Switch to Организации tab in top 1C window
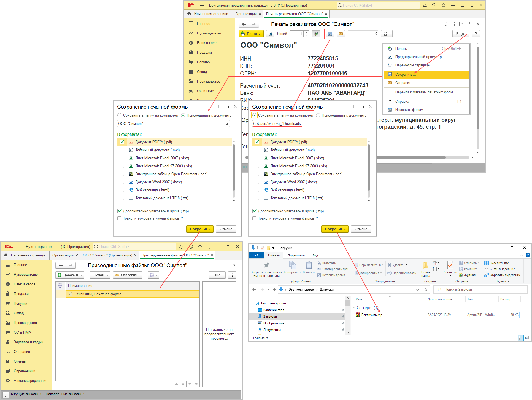Image resolution: width=532 pixels, height=400 pixels. 248,14
